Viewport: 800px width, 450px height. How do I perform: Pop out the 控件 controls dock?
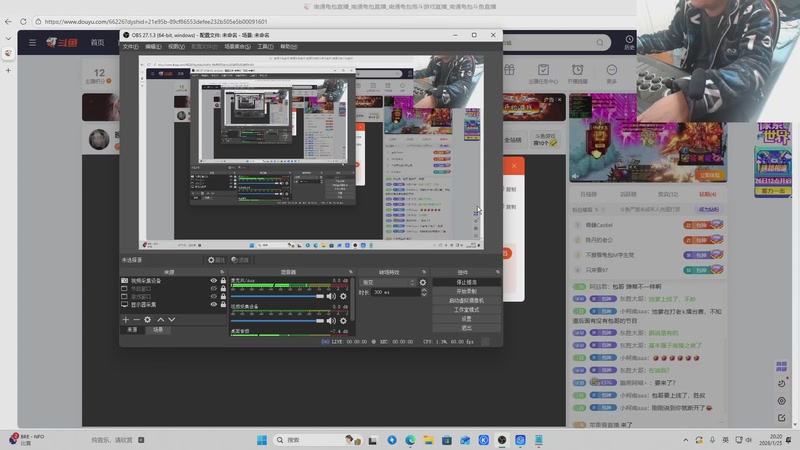[498, 272]
